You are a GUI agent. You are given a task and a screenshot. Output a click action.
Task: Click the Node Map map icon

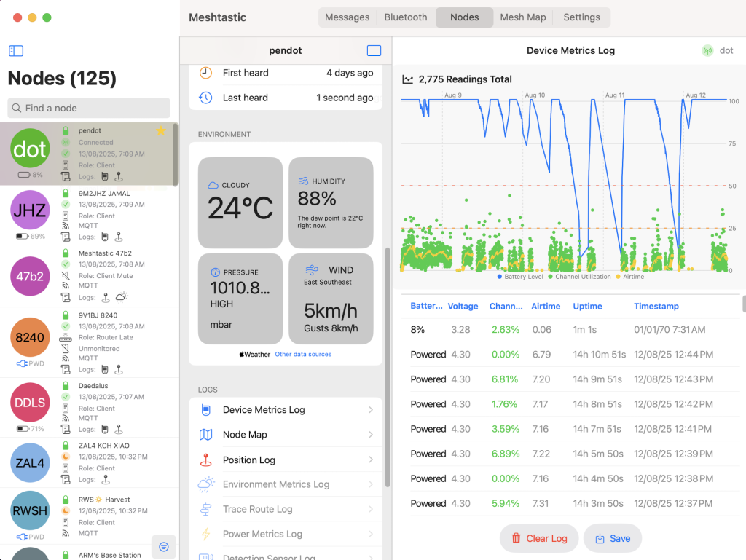point(205,435)
